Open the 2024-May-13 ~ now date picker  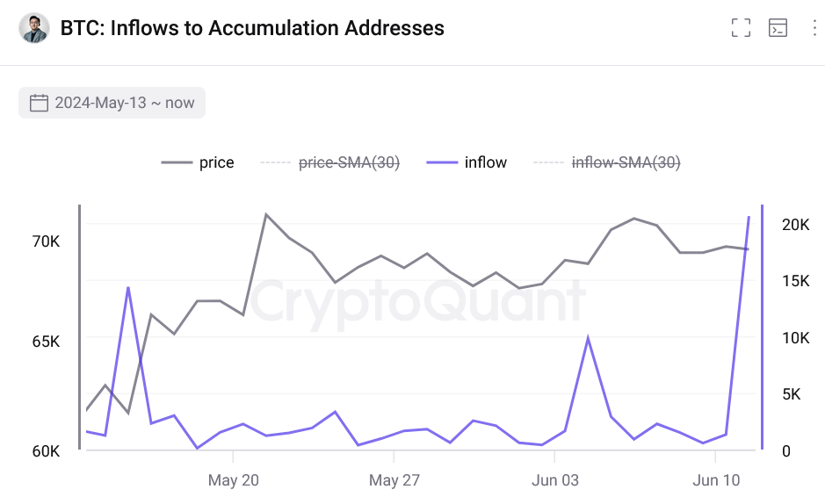[112, 103]
